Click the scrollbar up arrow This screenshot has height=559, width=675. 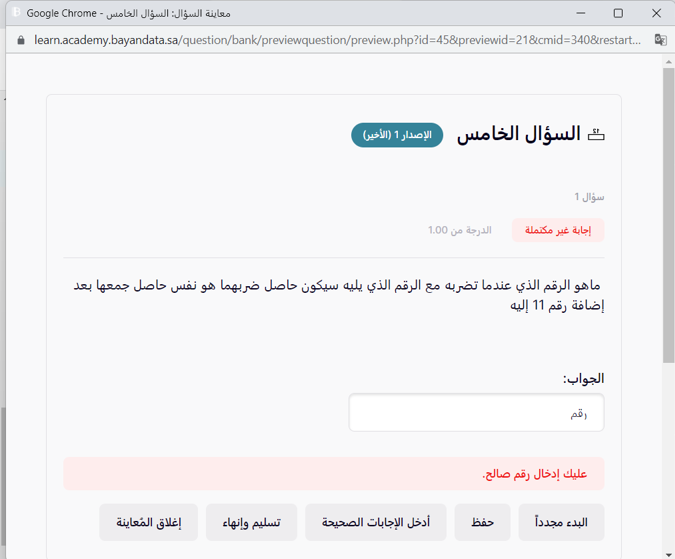point(668,62)
